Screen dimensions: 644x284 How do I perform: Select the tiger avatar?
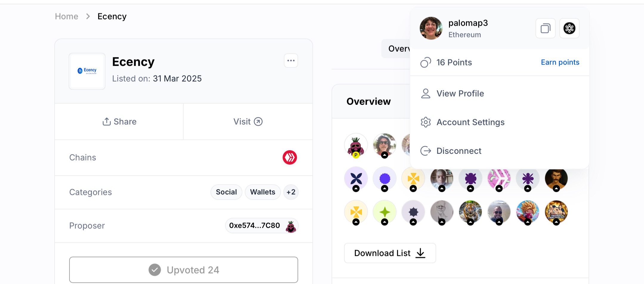[470, 212]
